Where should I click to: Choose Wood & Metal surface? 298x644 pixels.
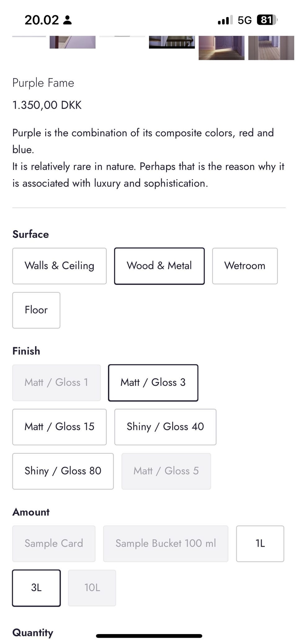click(159, 266)
